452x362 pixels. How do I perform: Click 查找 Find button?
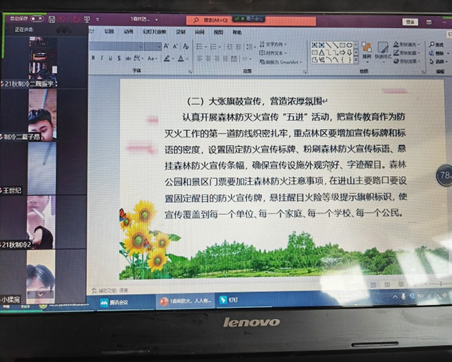coord(437,44)
